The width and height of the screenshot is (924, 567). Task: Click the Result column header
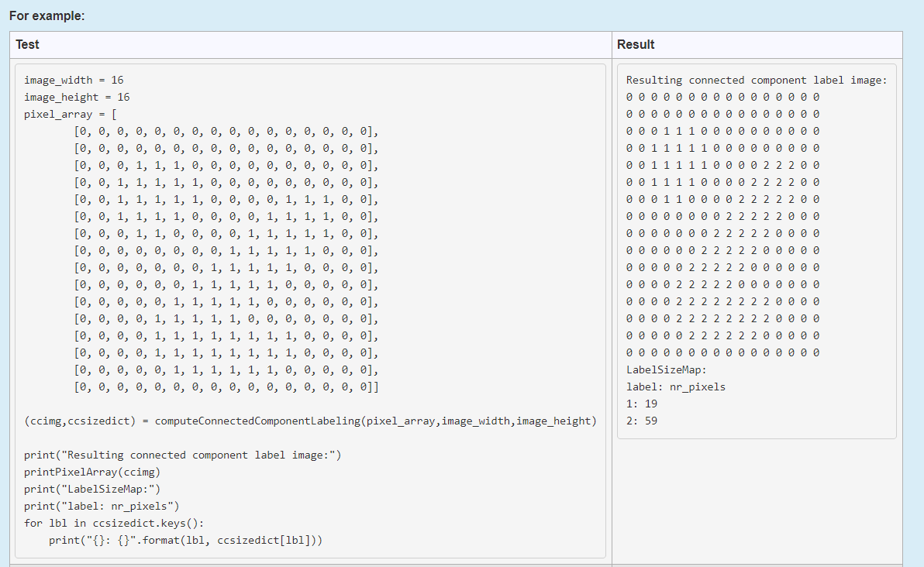[636, 45]
